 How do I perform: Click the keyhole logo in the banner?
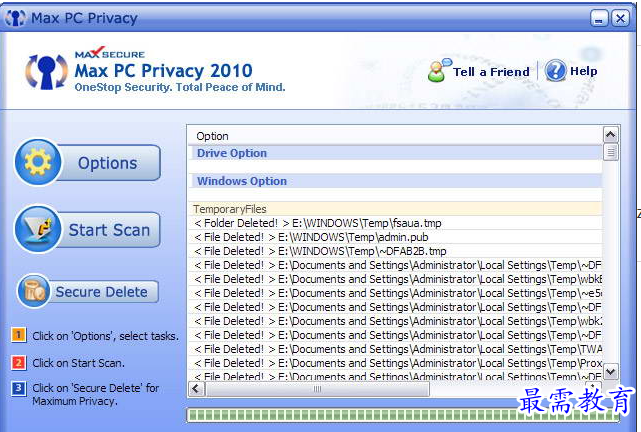click(46, 72)
